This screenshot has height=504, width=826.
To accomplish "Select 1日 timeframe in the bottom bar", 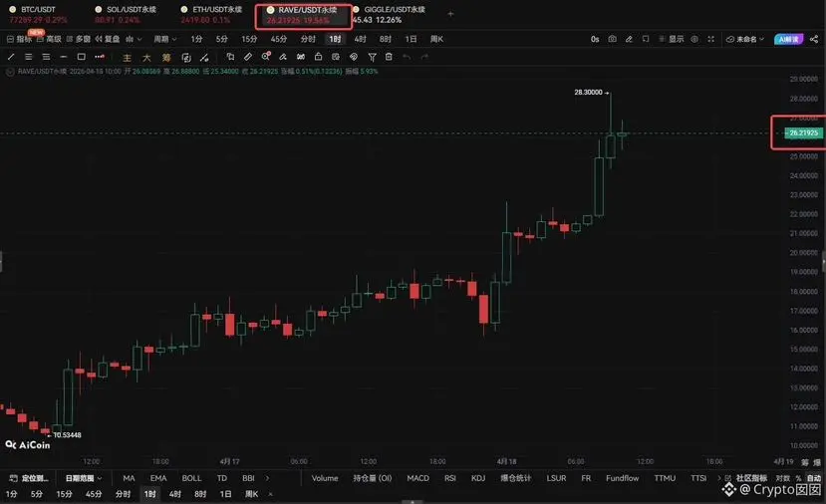I will tap(225, 494).
